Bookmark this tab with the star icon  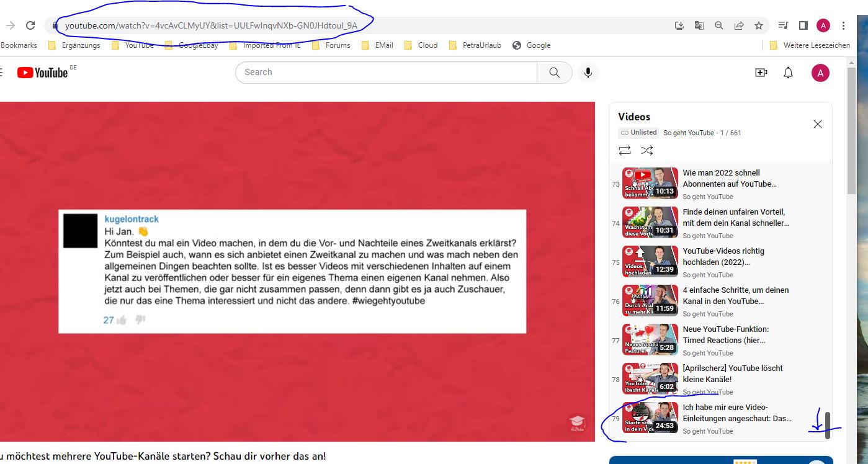click(759, 25)
